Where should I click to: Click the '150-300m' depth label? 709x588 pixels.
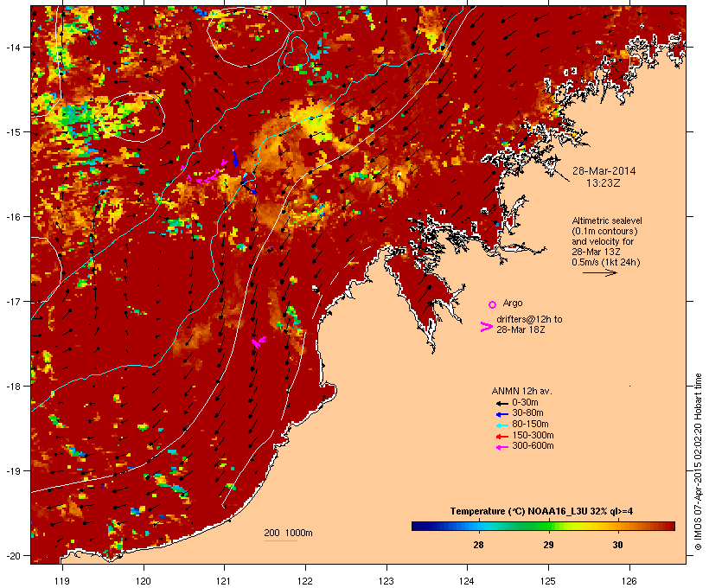533,436
